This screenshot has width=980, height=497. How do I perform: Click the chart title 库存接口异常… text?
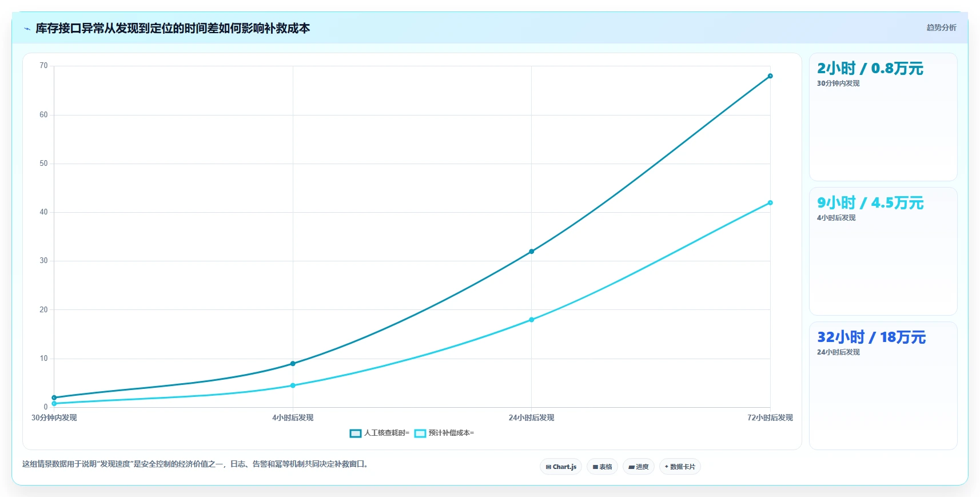[x=173, y=28]
